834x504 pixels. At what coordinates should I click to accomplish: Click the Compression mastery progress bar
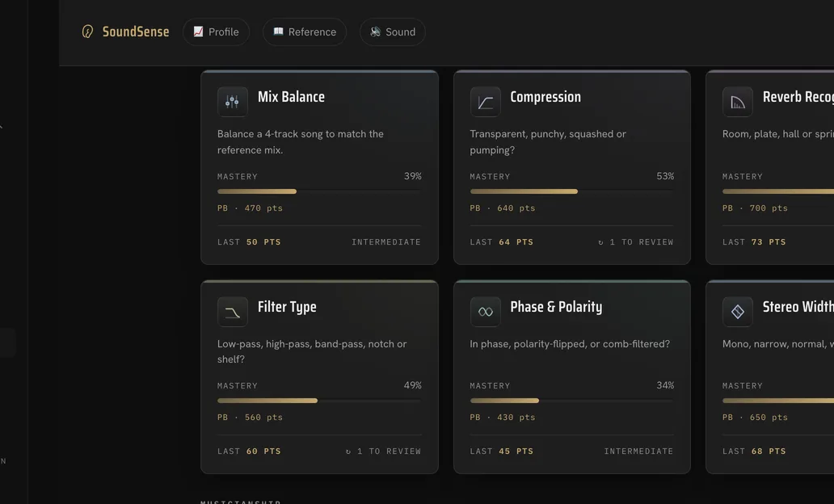click(x=572, y=191)
